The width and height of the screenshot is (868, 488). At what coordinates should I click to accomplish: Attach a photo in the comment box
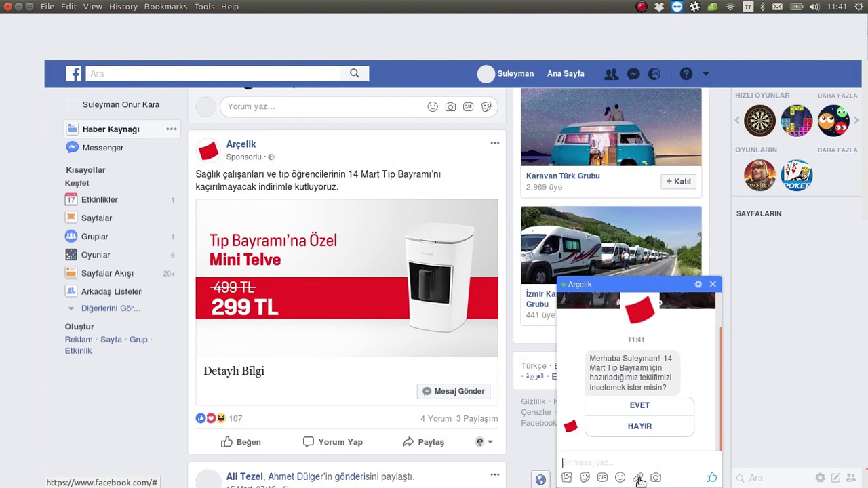[x=450, y=107]
